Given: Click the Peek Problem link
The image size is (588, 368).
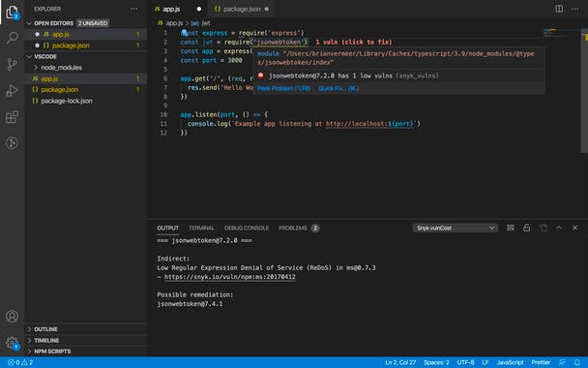Looking at the screenshot, I should 284,88.
